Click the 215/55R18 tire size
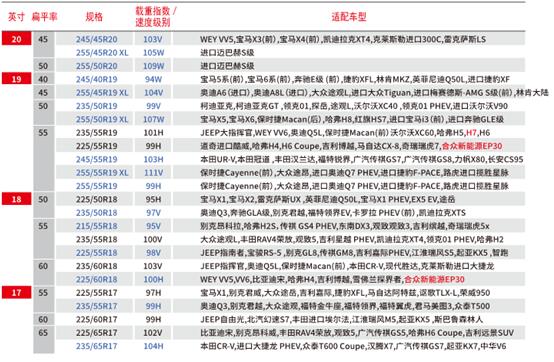Image resolution: width=554 pixels, height=362 pixels. tap(96, 226)
